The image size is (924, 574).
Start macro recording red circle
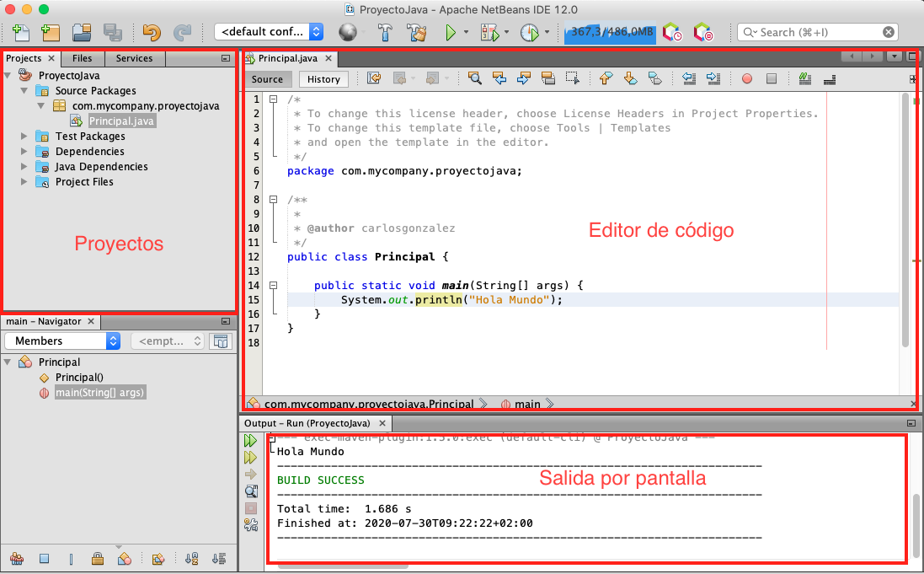pos(746,78)
